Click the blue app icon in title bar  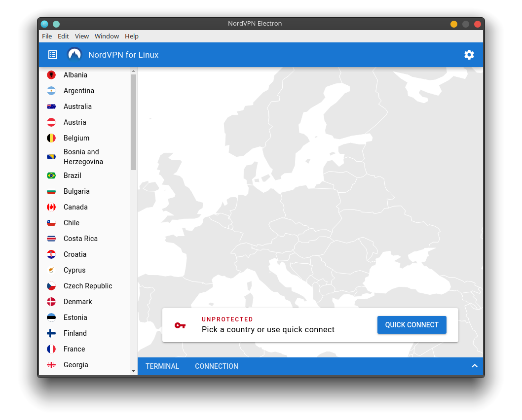coord(44,24)
